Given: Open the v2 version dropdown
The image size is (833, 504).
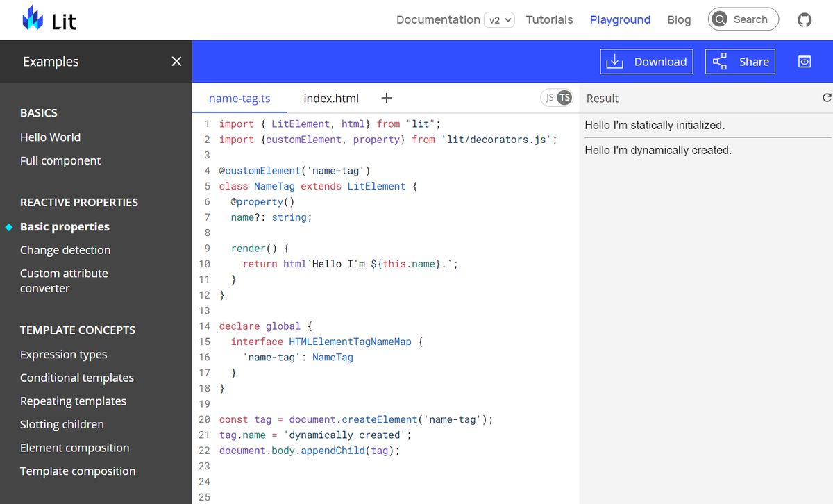Looking at the screenshot, I should [x=500, y=20].
